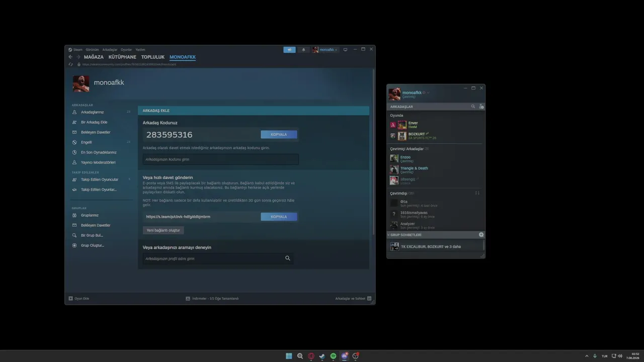Open chat with Enzoo

(x=436, y=159)
